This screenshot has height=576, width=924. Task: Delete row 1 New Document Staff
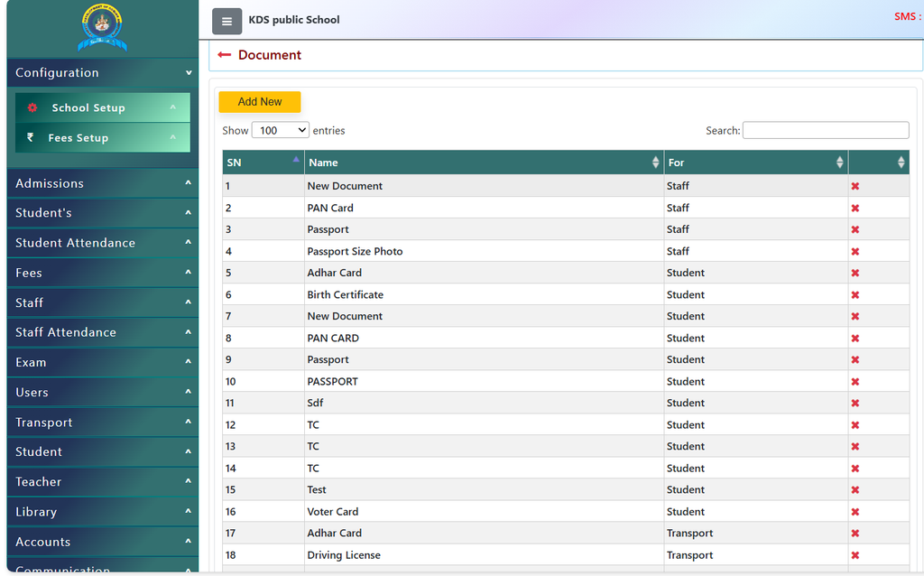coord(855,186)
